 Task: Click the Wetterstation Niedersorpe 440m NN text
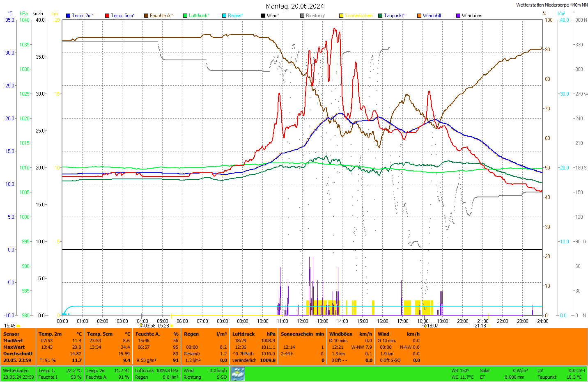point(551,5)
